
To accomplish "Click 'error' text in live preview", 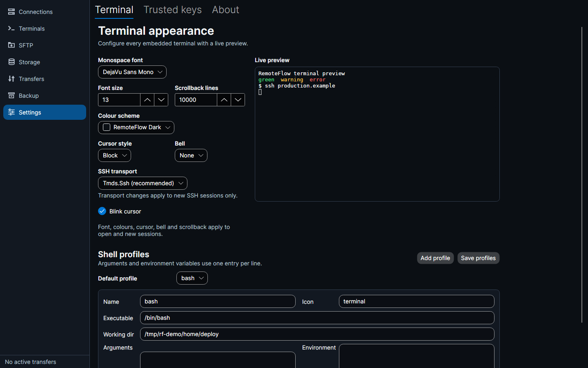I will click(317, 80).
